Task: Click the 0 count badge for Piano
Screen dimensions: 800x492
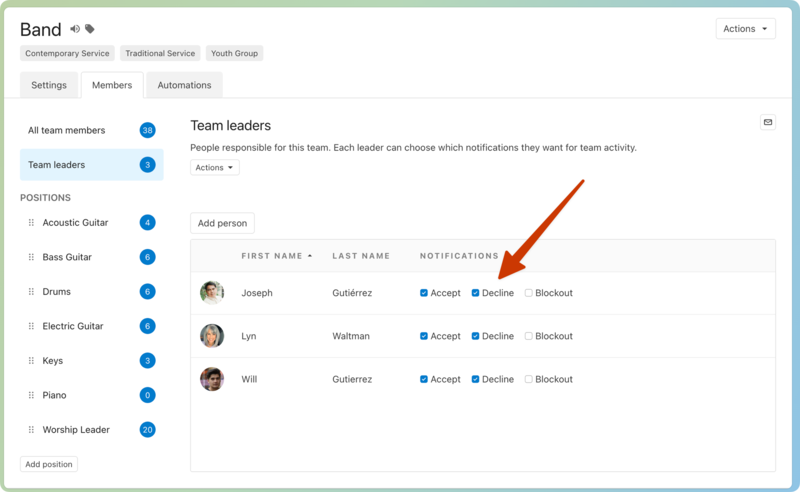Action: coord(147,395)
